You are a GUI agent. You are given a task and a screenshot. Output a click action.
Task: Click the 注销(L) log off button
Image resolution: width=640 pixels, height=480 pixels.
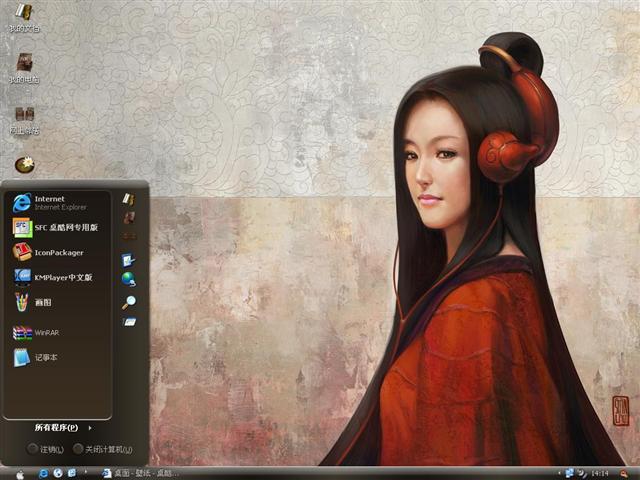coord(46,449)
